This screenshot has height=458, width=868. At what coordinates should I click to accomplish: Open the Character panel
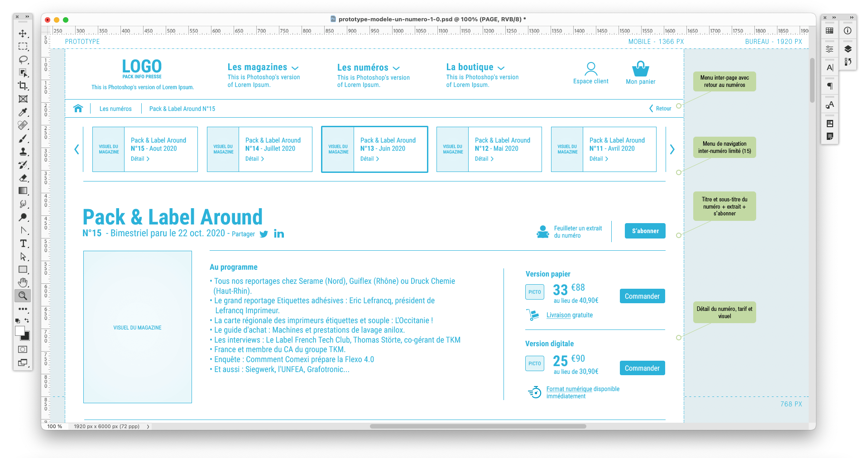(x=830, y=67)
